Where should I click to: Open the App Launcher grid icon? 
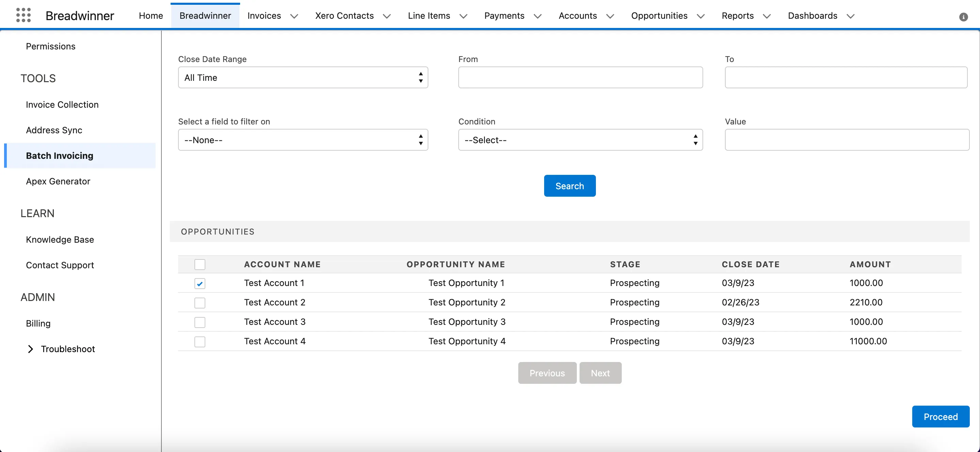[23, 15]
